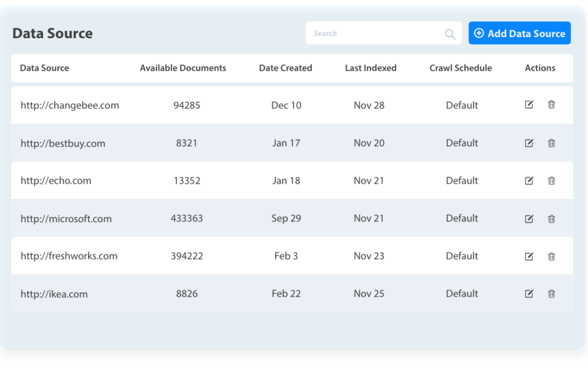
Task: Click Nov 21 in the echo.com row
Action: [369, 181]
